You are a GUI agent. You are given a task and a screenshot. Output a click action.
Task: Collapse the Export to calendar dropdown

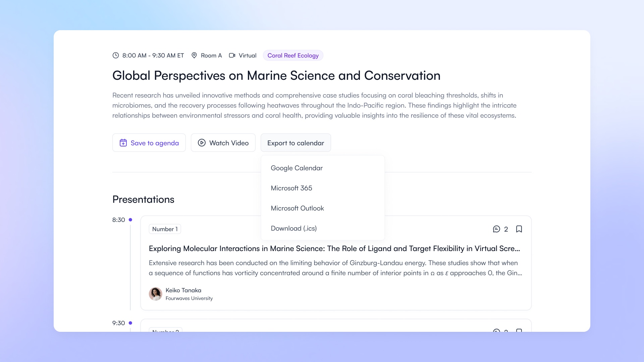coord(296,143)
